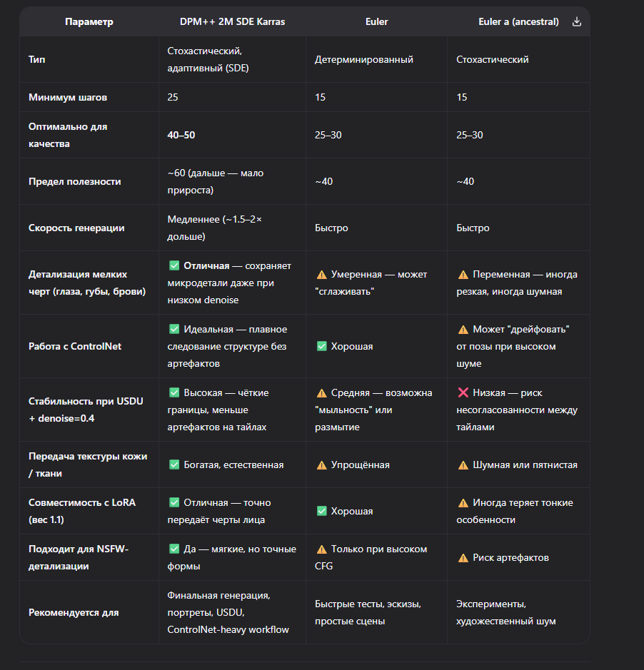Click warning icon beside "Только при высоком"
The height and width of the screenshot is (670, 644).
pos(321,549)
